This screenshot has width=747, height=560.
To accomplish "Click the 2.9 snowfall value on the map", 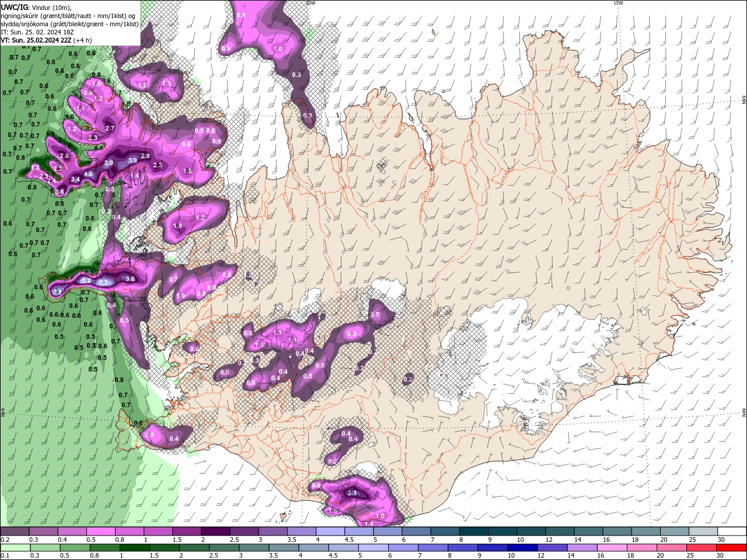I will coord(145,156).
